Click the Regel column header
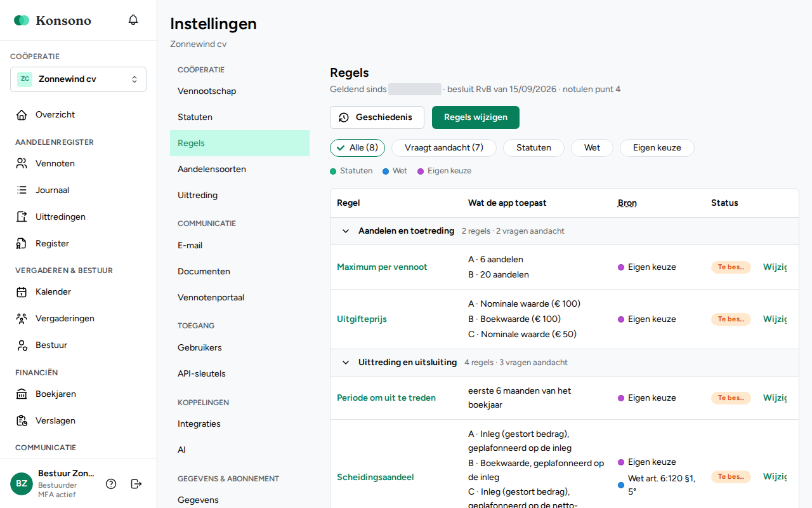This screenshot has width=812, height=508. tap(348, 203)
